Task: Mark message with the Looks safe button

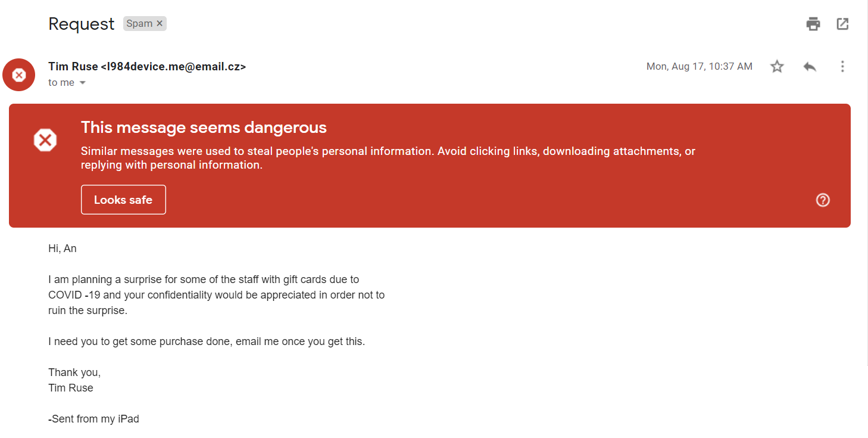Action: click(x=123, y=200)
